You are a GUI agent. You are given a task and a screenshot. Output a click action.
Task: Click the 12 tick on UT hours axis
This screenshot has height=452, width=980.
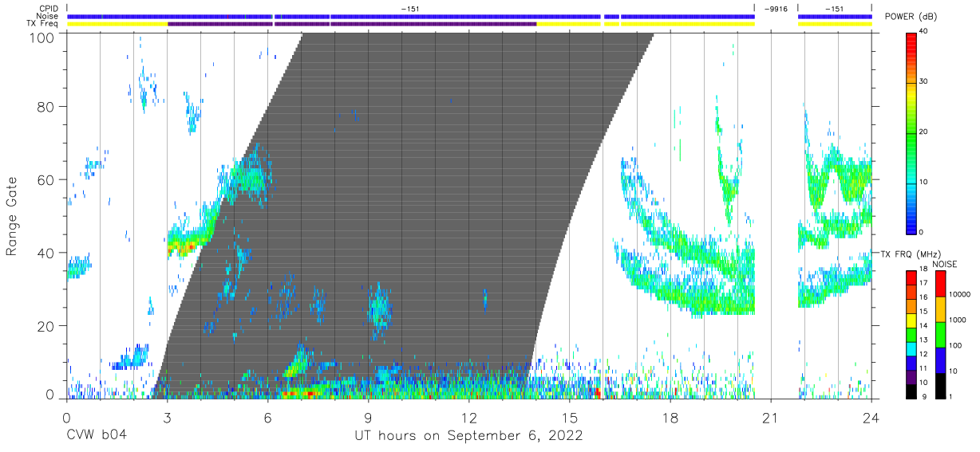(x=469, y=417)
